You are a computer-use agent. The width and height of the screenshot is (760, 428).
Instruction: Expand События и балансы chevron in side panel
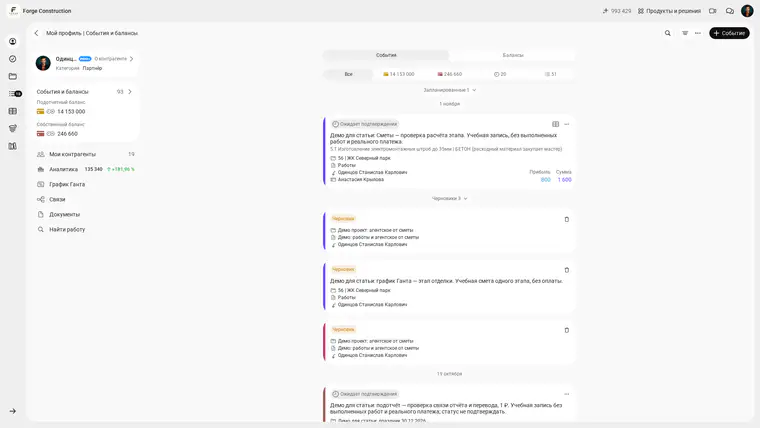130,92
